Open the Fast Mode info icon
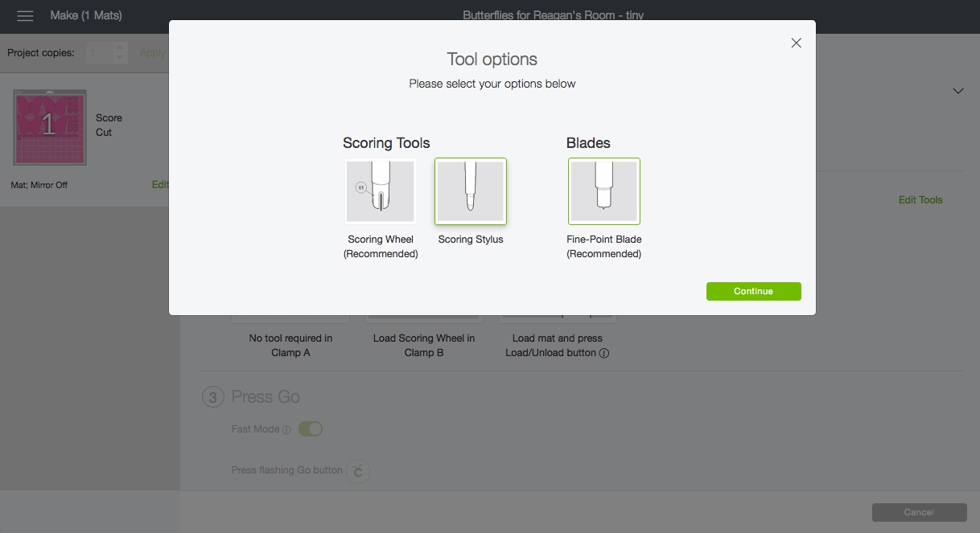Viewport: 980px width, 533px height. coord(286,430)
